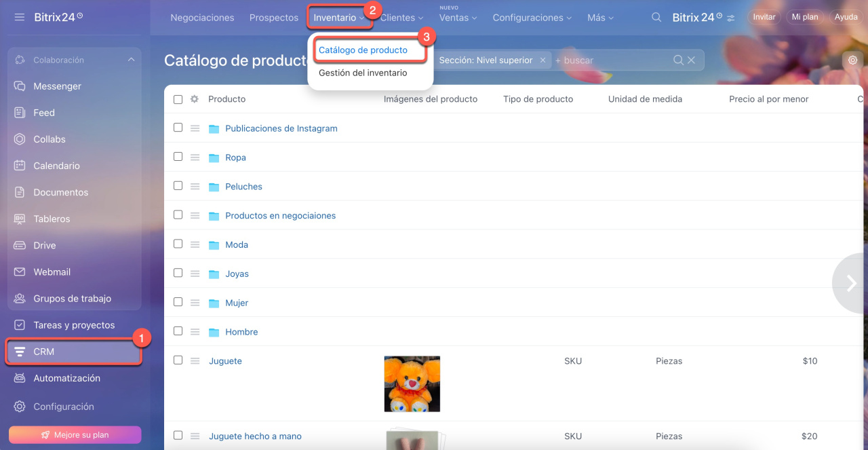Image resolution: width=868 pixels, height=450 pixels.
Task: Sort by the Producto column header
Action: 226,99
